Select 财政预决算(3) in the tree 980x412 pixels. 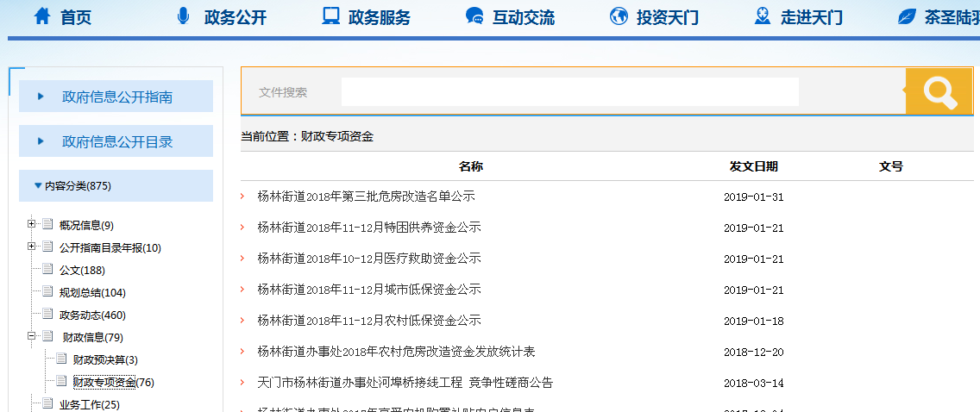[105, 359]
